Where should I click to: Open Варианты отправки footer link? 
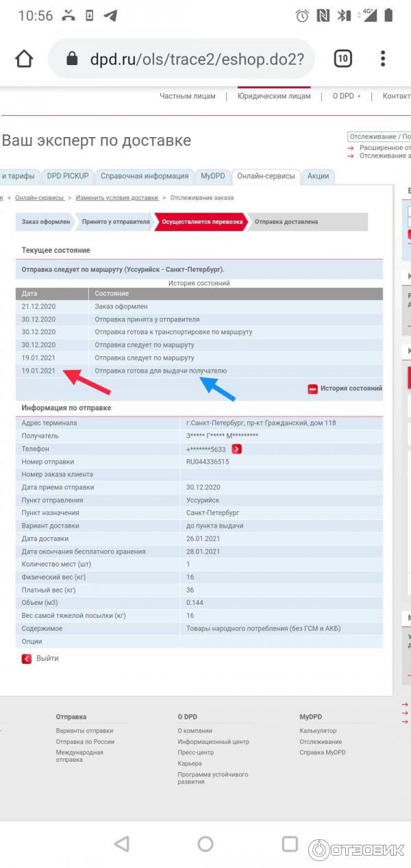click(x=84, y=731)
